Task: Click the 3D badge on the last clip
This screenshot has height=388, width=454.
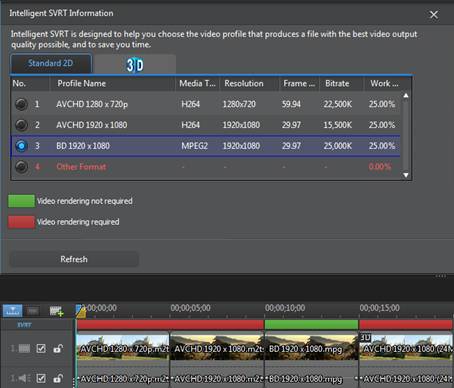Action: (x=365, y=338)
